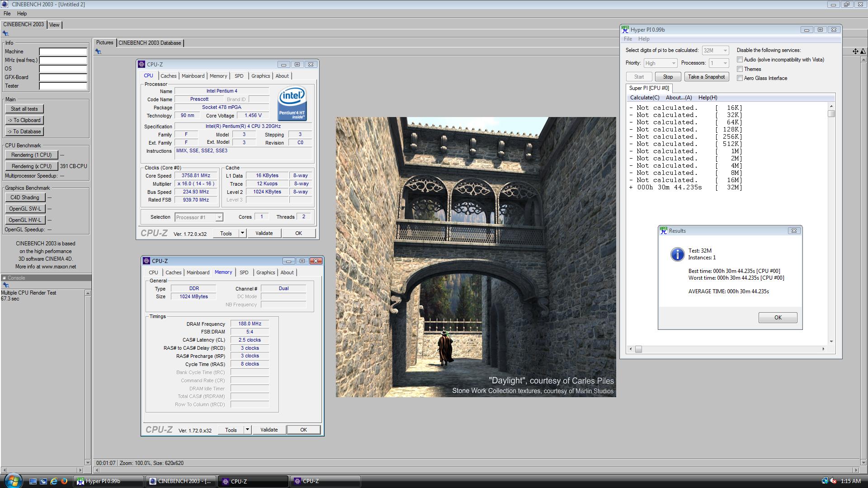Screen dimensions: 868x488
Task: Click Validate in upper CPU-Z window
Action: click(x=264, y=233)
